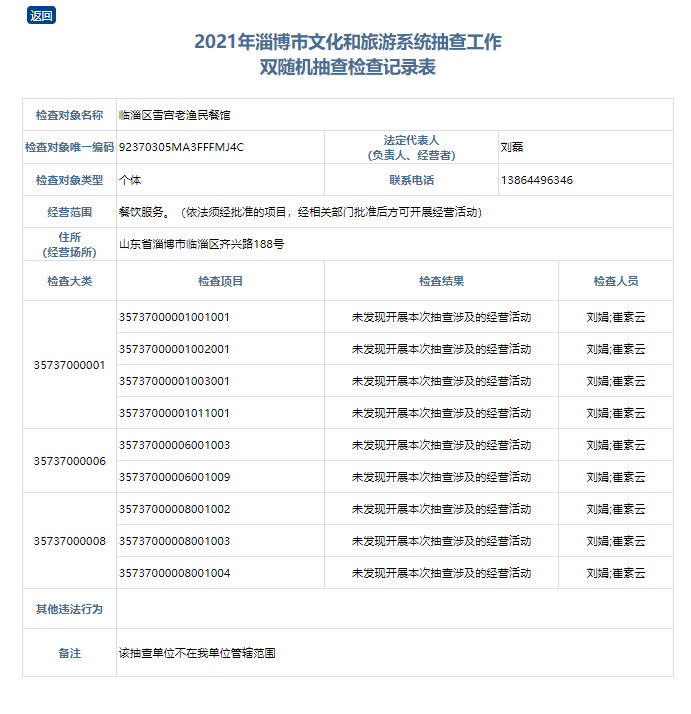Click inspection item 35737000001001001
This screenshot has width=691, height=714.
(x=174, y=317)
